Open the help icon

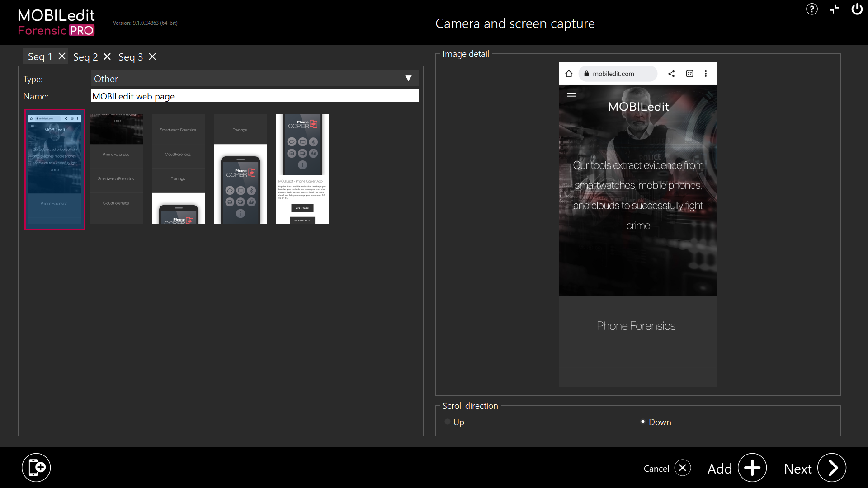[812, 9]
